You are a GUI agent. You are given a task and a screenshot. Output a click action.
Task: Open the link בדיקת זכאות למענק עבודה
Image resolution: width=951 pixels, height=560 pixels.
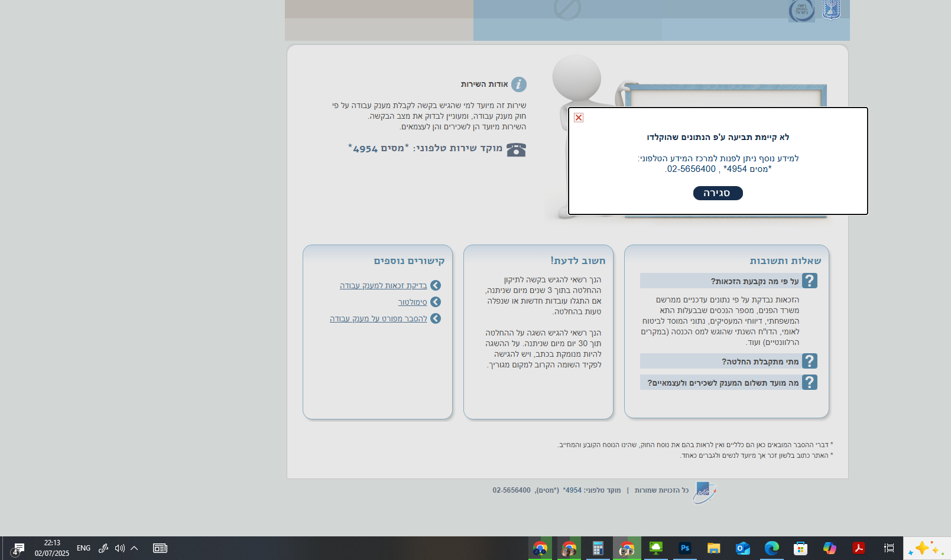coord(383,285)
